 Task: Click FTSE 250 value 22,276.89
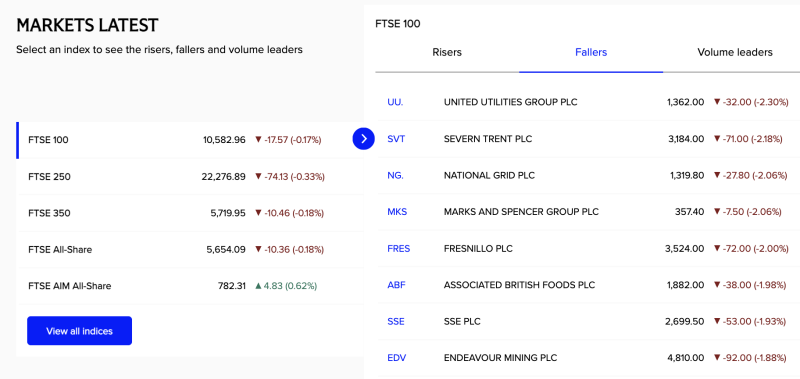tap(223, 176)
